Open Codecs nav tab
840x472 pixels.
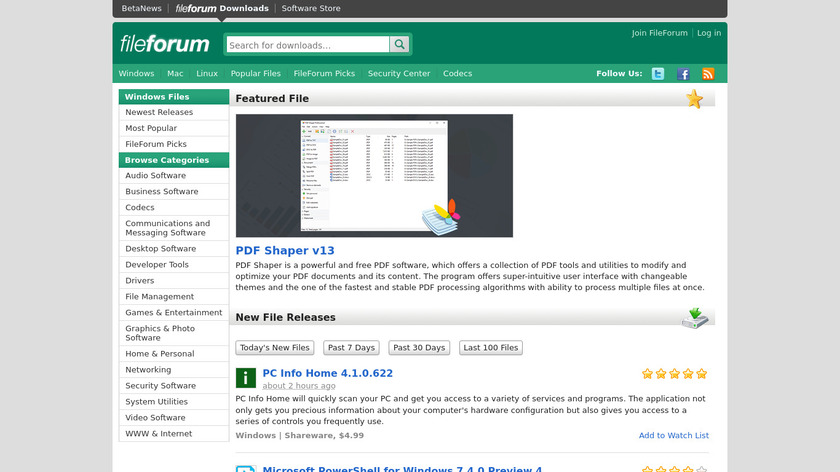tap(458, 73)
